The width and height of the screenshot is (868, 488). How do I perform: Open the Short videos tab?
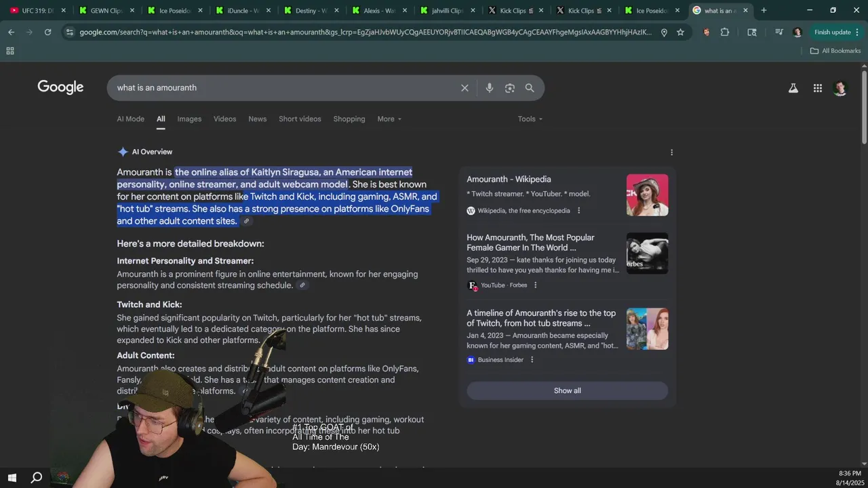(x=300, y=119)
